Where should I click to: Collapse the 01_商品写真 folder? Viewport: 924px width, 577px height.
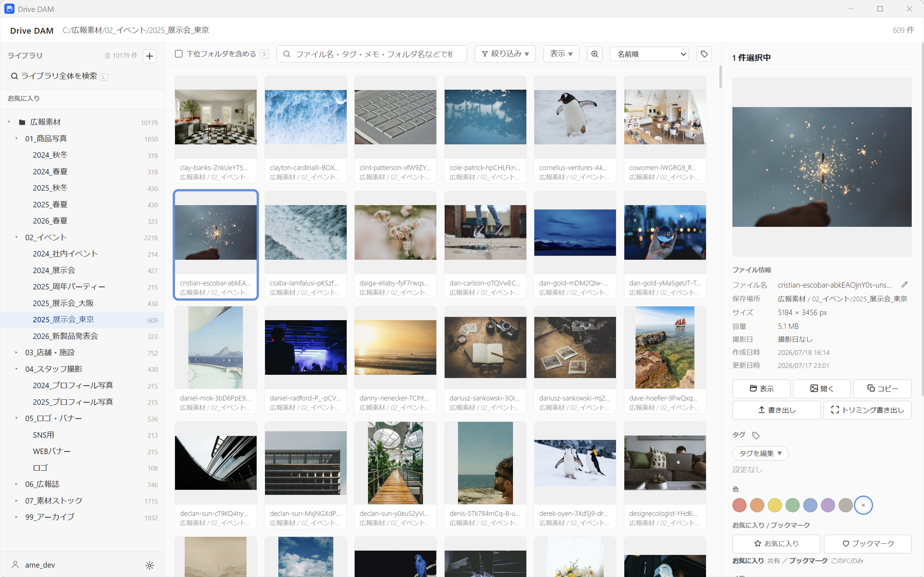point(16,139)
